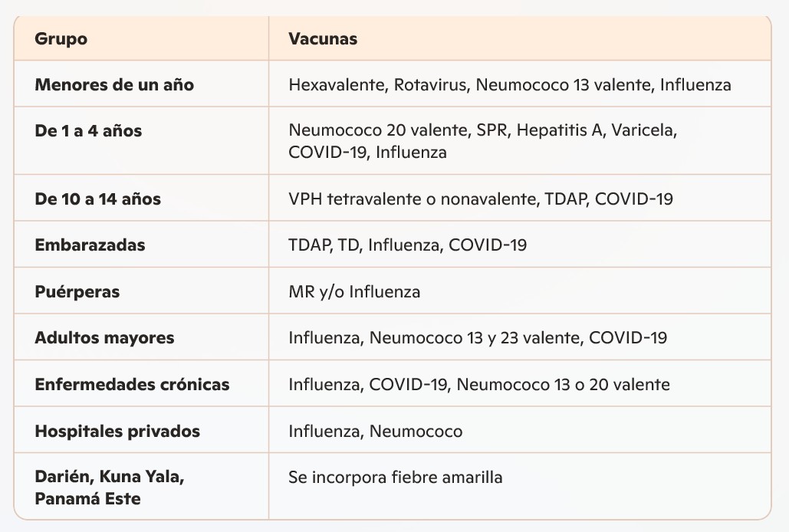This screenshot has width=789, height=532.
Task: Click the Se incorpora fiebre amarilla cell
Action: point(395,478)
